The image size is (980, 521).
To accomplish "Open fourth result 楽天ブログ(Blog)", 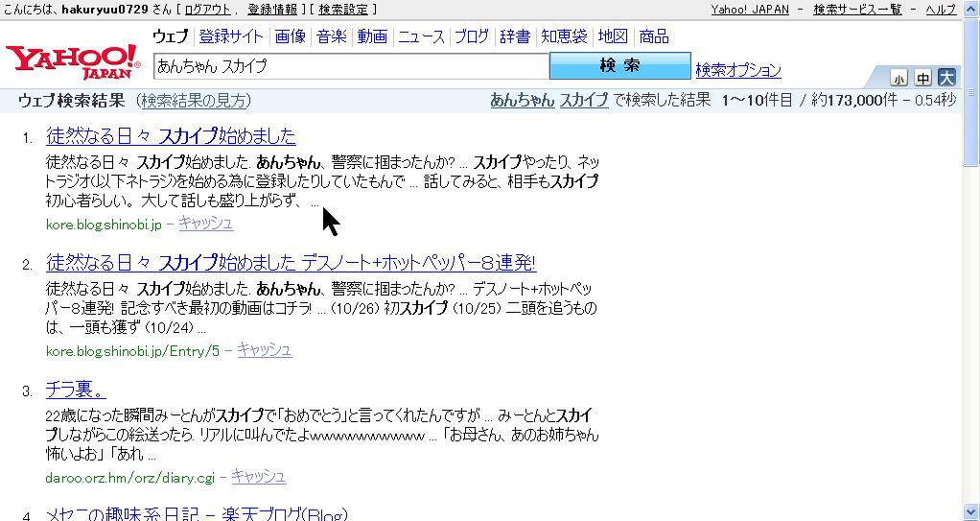I will [197, 514].
